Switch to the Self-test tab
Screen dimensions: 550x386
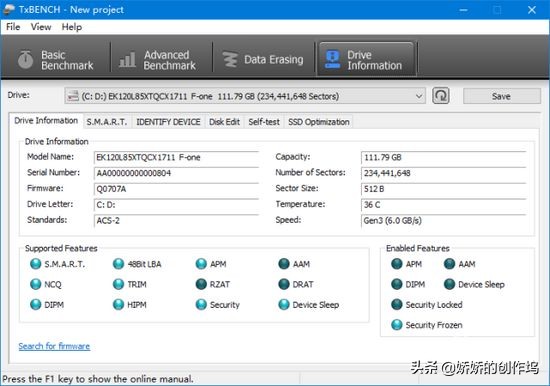click(264, 122)
